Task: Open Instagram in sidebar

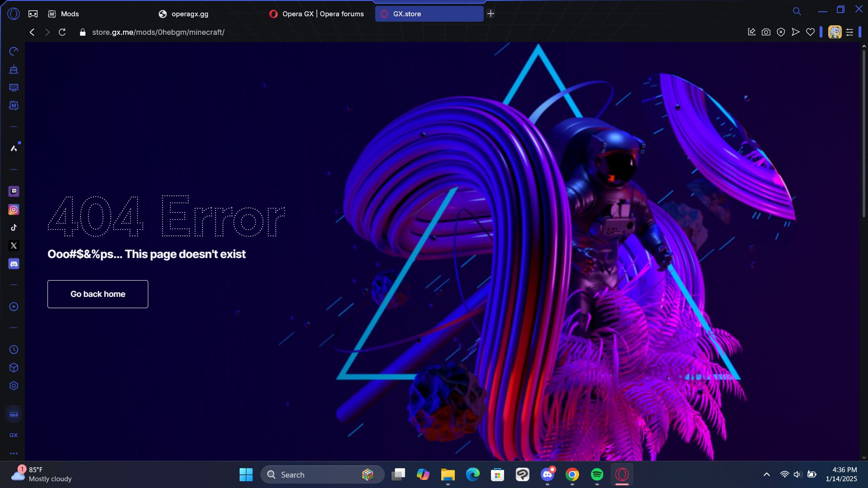Action: tap(14, 210)
